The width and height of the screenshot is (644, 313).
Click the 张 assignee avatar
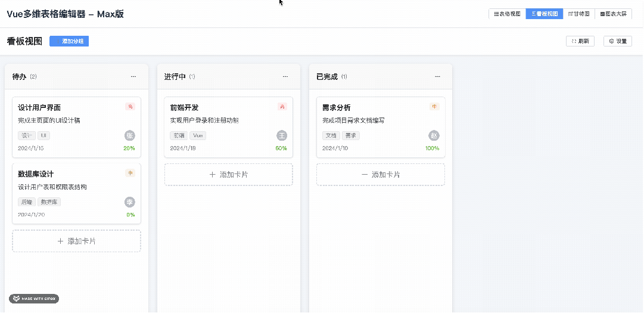(x=130, y=135)
